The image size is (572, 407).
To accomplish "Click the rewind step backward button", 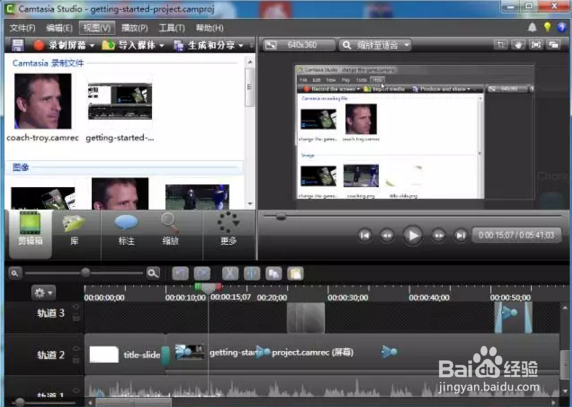I will (x=387, y=235).
